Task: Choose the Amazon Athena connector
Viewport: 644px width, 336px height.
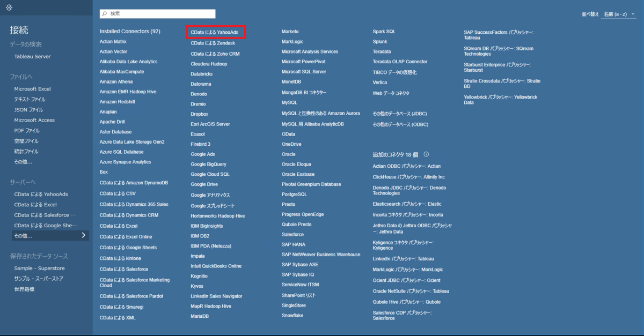Action: 116,82
